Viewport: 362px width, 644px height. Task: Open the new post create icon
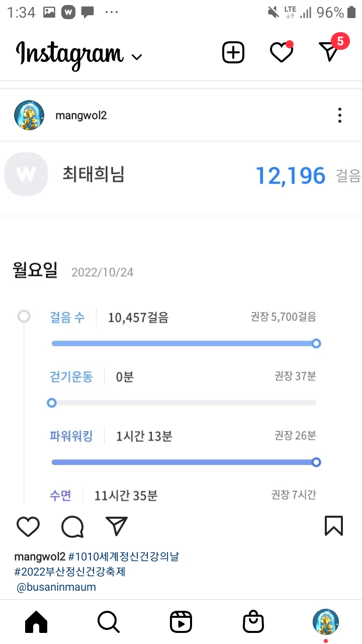coord(233,52)
